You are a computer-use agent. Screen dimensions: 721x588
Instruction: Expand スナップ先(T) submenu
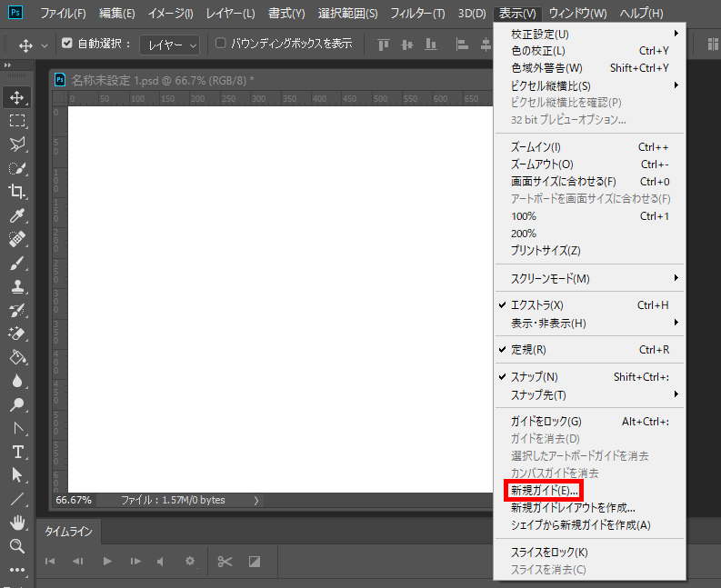589,395
